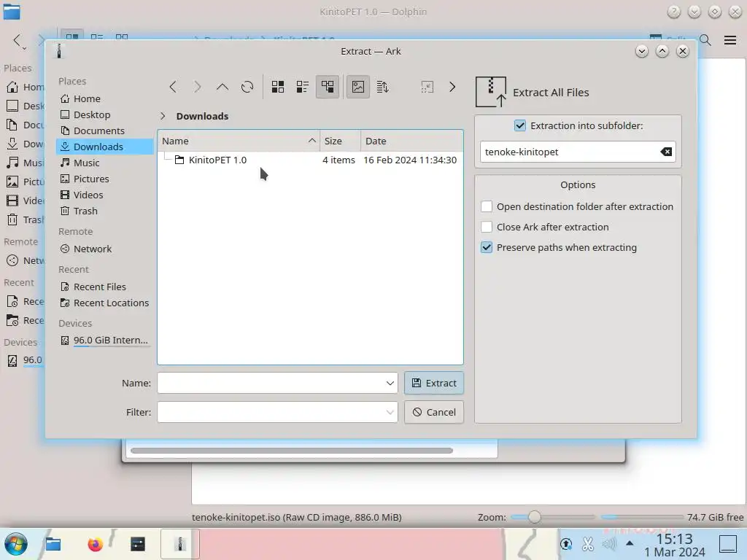Click the Extract button

click(x=433, y=384)
